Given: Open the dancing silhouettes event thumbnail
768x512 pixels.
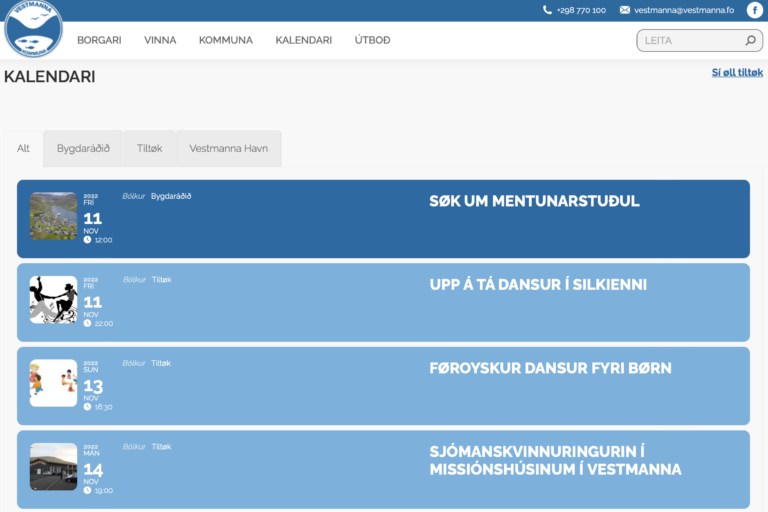Looking at the screenshot, I should (x=53, y=300).
